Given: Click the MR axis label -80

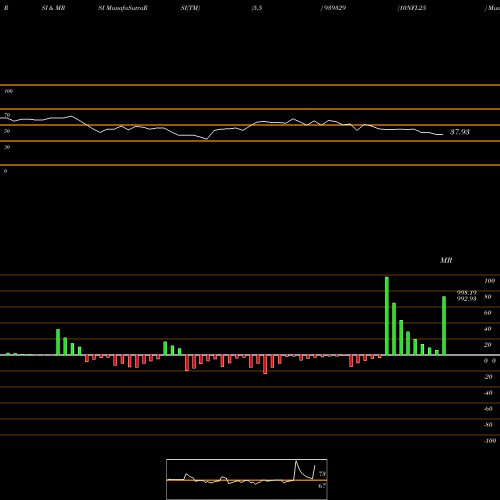Looking at the screenshot, I should click(488, 425).
